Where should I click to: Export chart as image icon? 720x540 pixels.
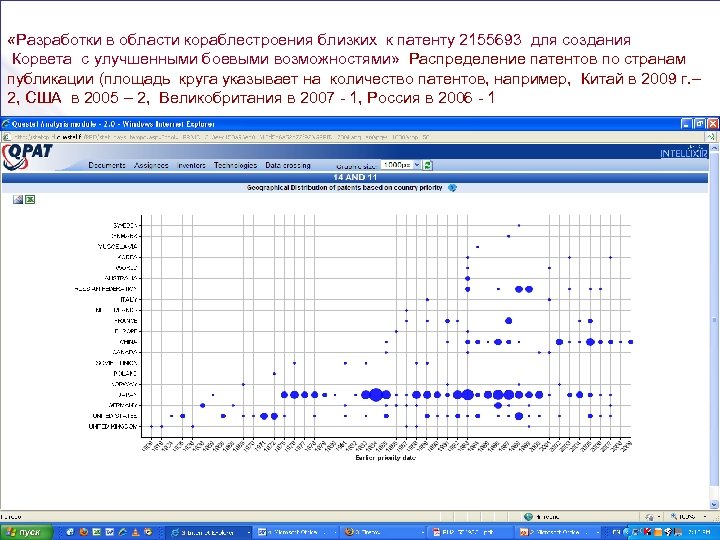point(18,199)
